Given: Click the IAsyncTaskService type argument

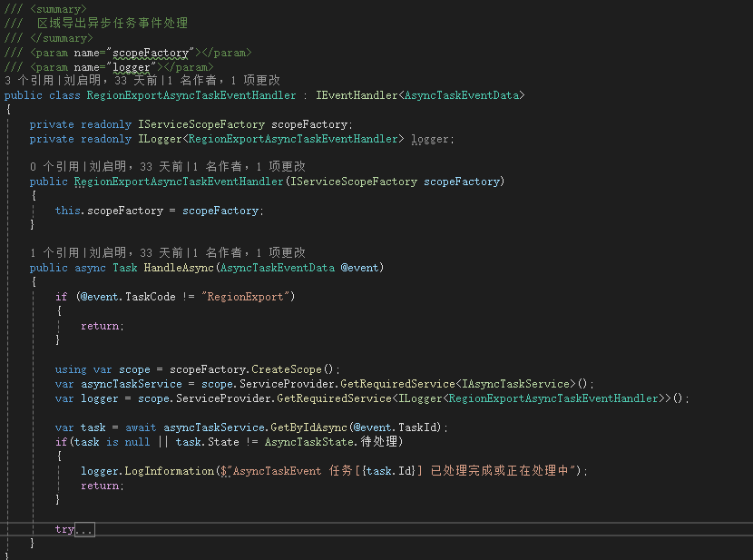Looking at the screenshot, I should tap(516, 384).
